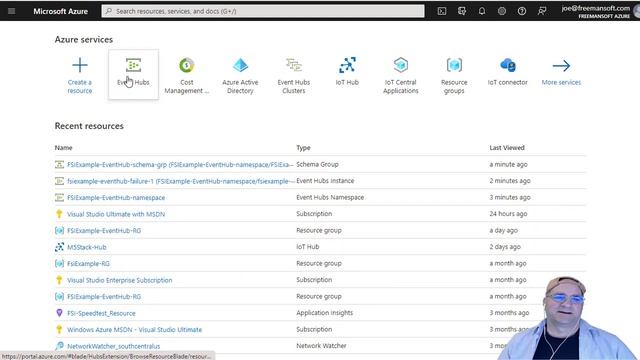Open NetworkWatcher_southcentralus resource
The image size is (640, 360).
tap(113, 346)
